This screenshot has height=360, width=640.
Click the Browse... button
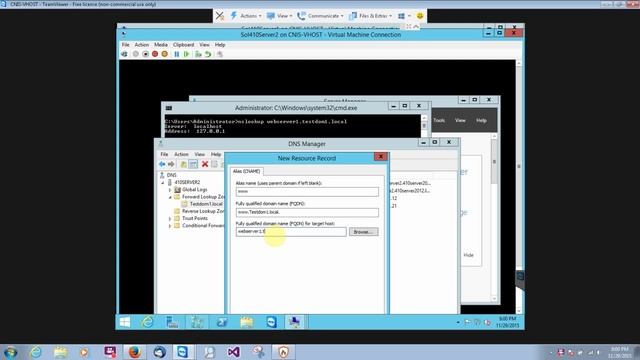click(x=363, y=232)
